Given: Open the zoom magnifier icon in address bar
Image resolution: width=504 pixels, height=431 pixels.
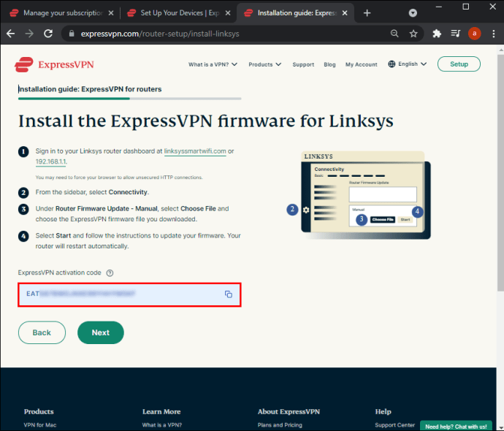Looking at the screenshot, I should tap(394, 34).
